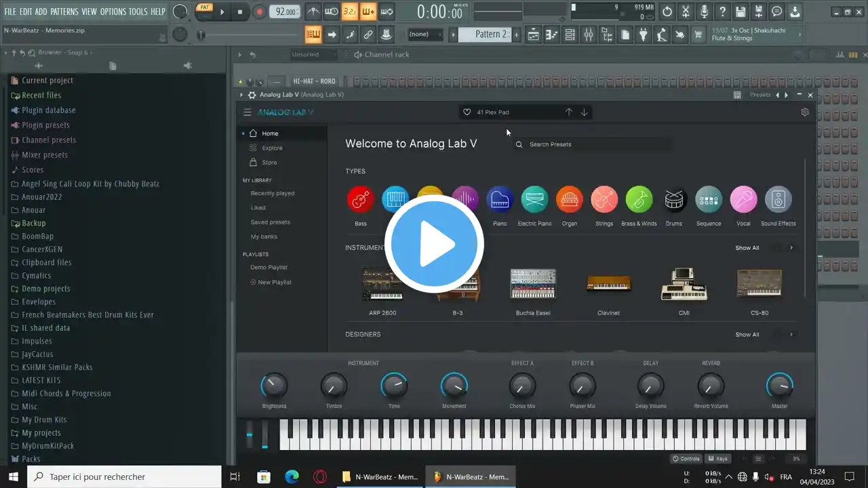Image resolution: width=868 pixels, height=488 pixels.
Task: Select the Buchla Easel instrument thumbnail
Action: click(x=533, y=285)
